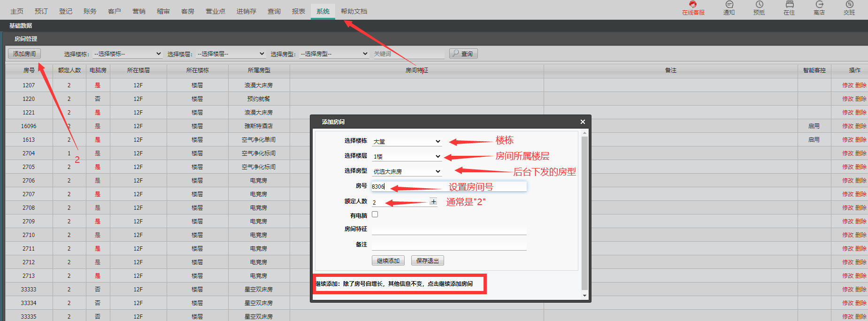The width and height of the screenshot is (868, 321).
Task: Click the 继续添加 button
Action: click(x=388, y=260)
